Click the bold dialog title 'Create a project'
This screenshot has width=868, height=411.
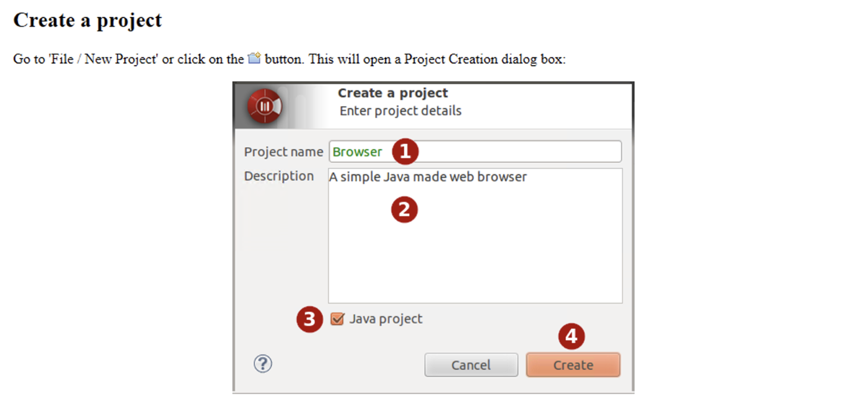[393, 93]
